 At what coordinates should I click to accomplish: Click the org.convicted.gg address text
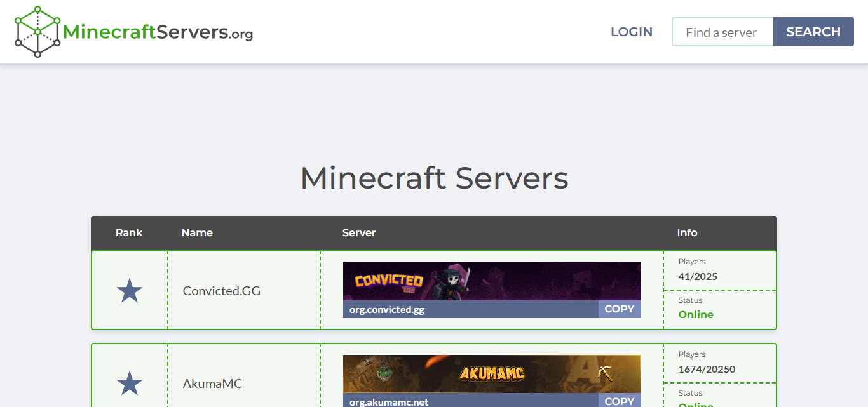pyautogui.click(x=387, y=310)
